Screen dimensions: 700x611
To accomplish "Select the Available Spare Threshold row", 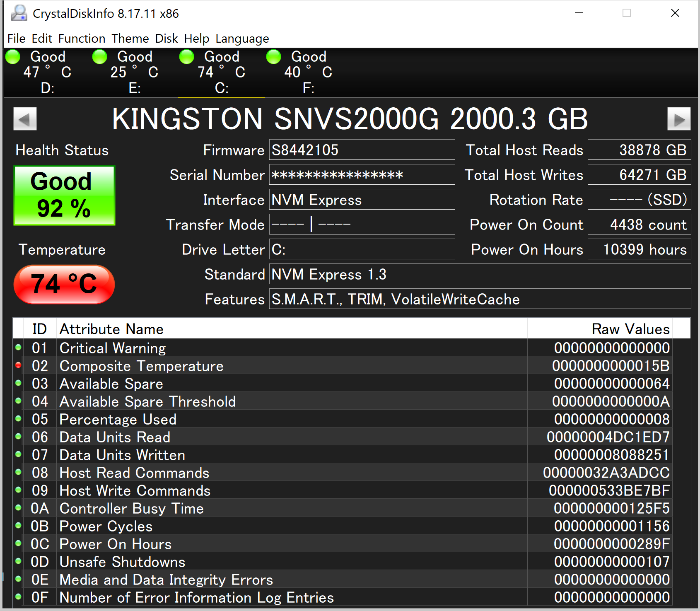I will click(x=343, y=401).
